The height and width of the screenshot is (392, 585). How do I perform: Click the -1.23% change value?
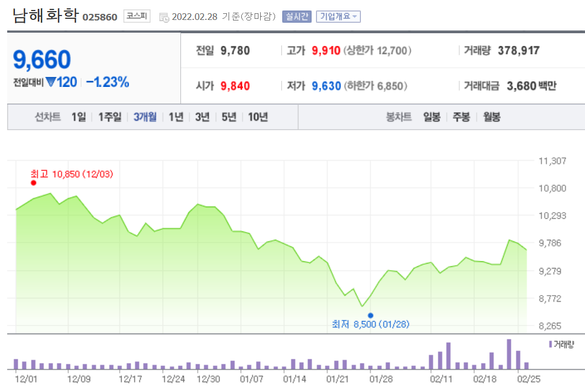(107, 82)
